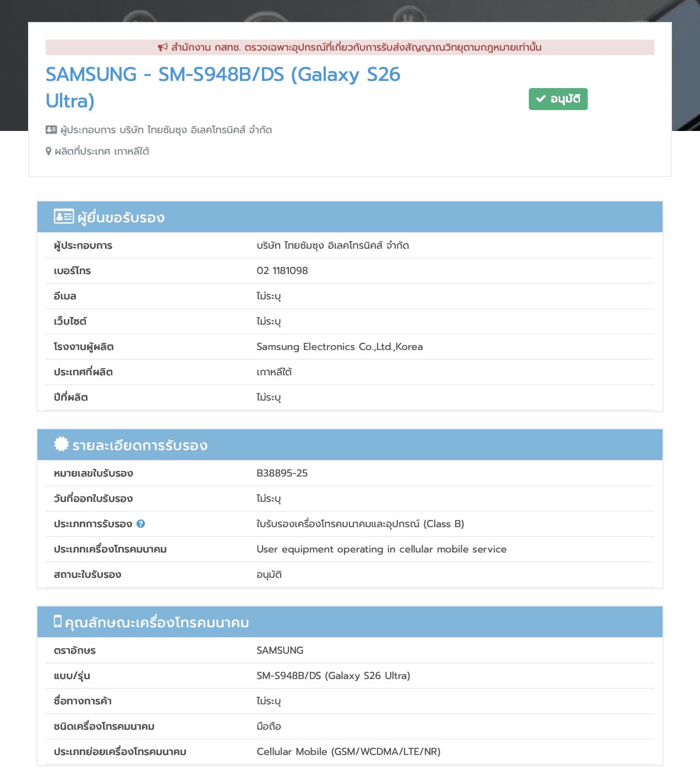Click the ID card icon beside the operator subtitle

click(51, 130)
